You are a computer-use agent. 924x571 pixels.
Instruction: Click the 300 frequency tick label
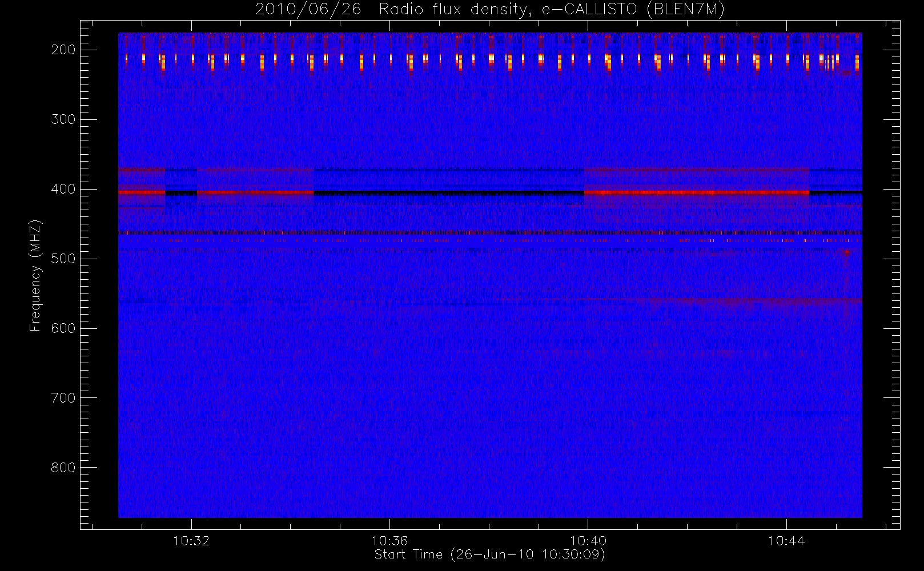pyautogui.click(x=63, y=119)
